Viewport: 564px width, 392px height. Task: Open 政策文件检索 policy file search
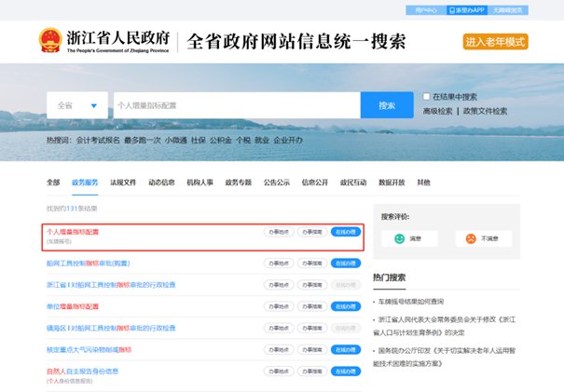[485, 111]
